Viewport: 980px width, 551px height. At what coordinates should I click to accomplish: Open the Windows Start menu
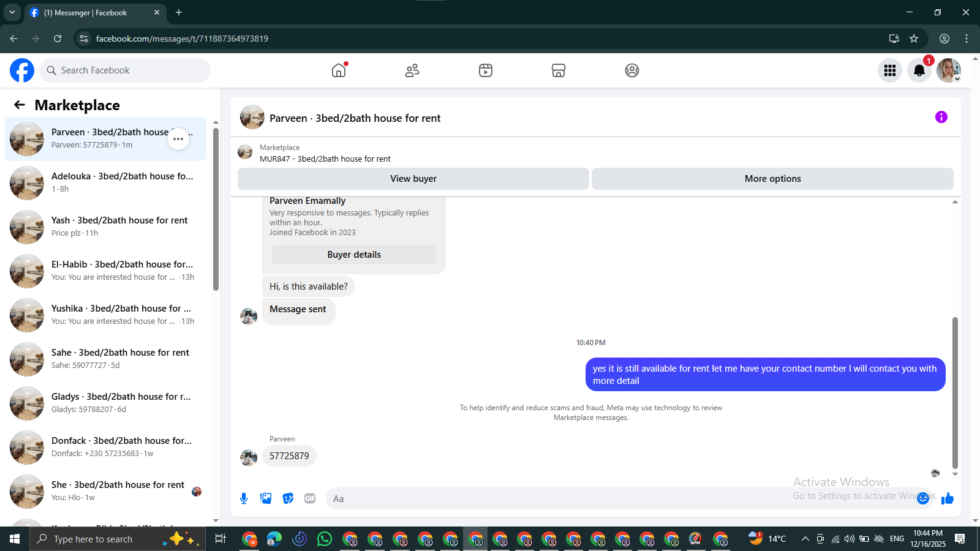pyautogui.click(x=15, y=539)
